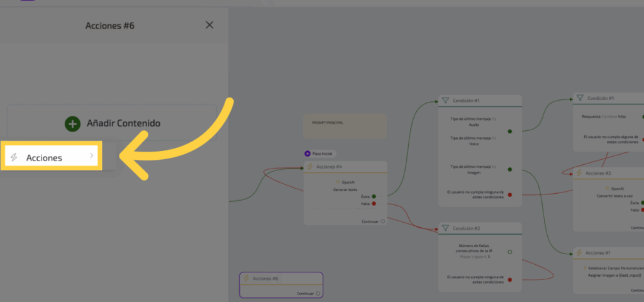Click the lightning icon beside the Acciones menu entry
The image size is (644, 302).
(x=14, y=157)
